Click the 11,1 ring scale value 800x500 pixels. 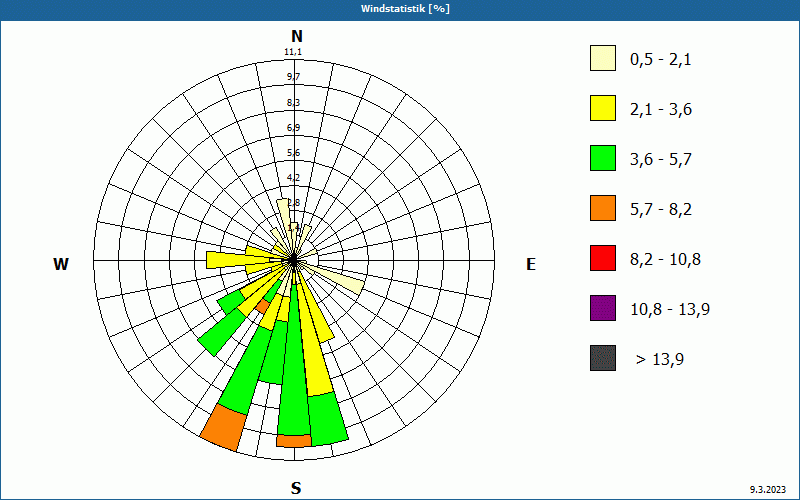tap(293, 52)
